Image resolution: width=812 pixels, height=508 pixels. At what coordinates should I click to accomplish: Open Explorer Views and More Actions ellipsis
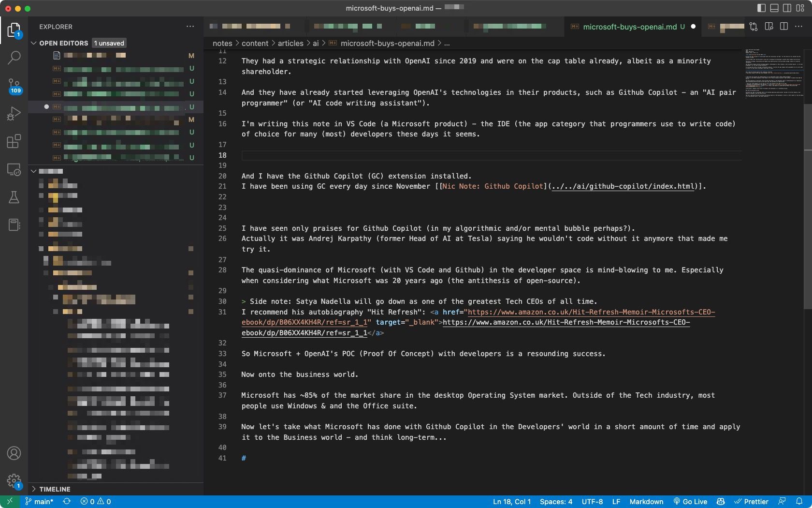[x=190, y=27]
